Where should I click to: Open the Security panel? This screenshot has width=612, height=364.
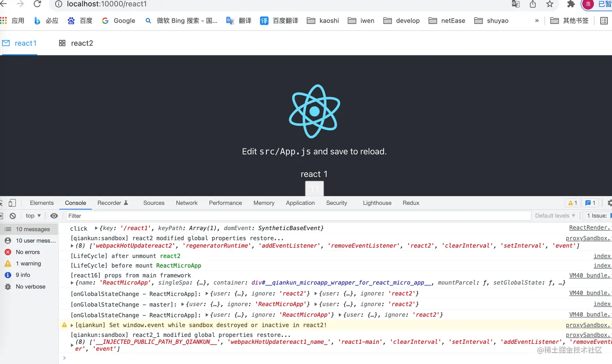(337, 203)
